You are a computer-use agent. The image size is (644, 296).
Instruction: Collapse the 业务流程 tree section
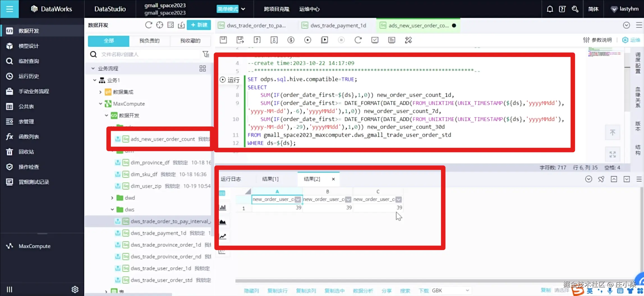(93, 68)
